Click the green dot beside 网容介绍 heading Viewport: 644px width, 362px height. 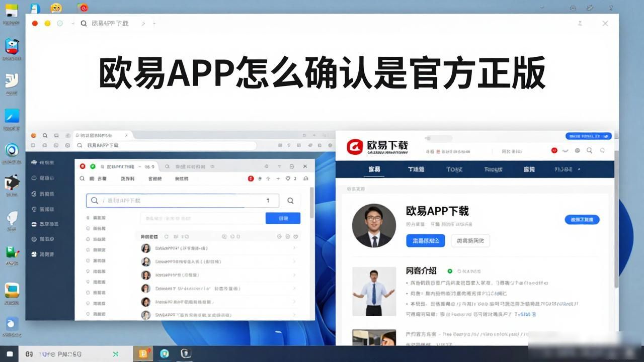450,270
